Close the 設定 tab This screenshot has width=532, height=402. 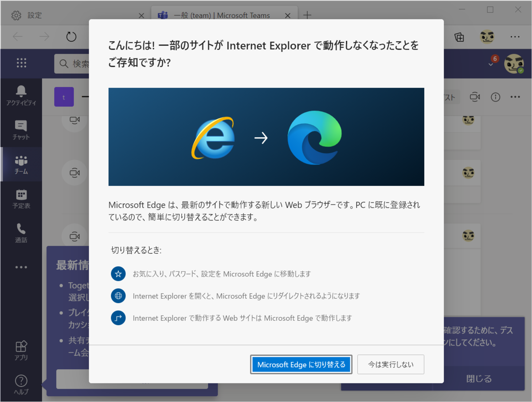pyautogui.click(x=141, y=16)
